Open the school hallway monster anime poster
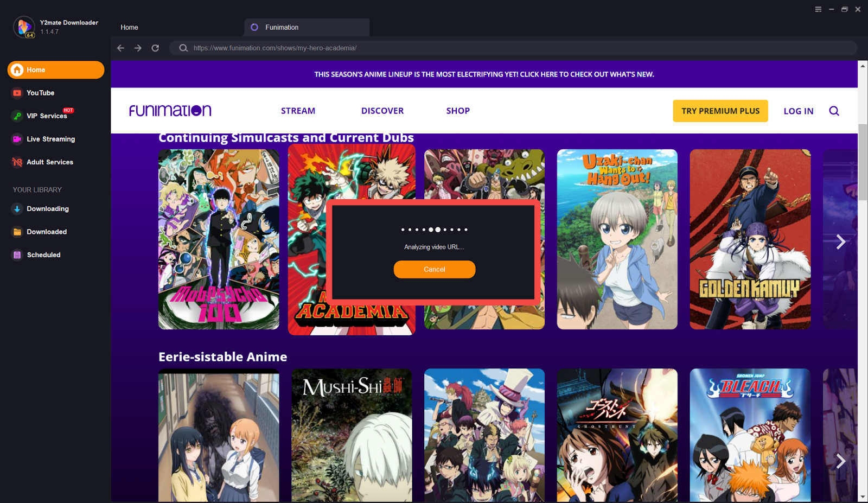The height and width of the screenshot is (503, 868). tap(219, 435)
